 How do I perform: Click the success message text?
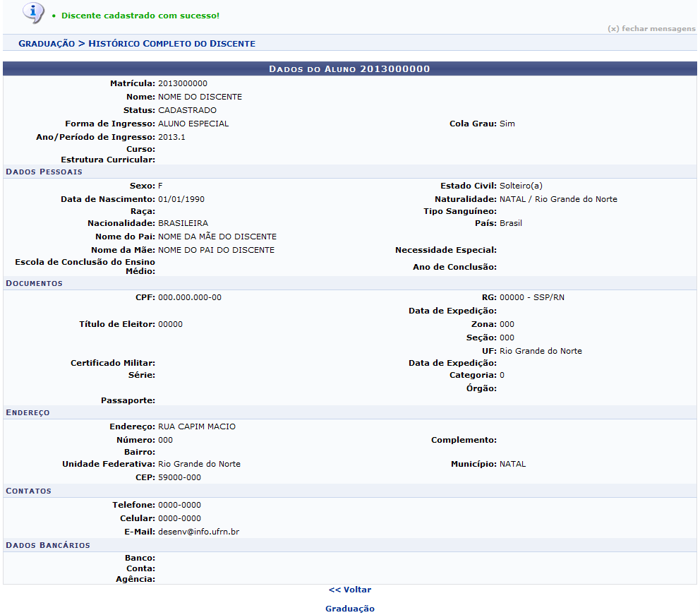point(140,15)
